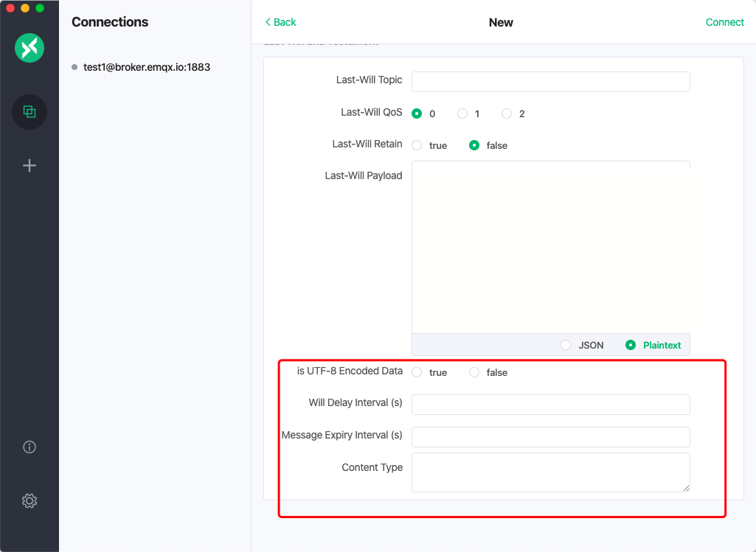Click the Will Delay Interval input

[550, 405]
